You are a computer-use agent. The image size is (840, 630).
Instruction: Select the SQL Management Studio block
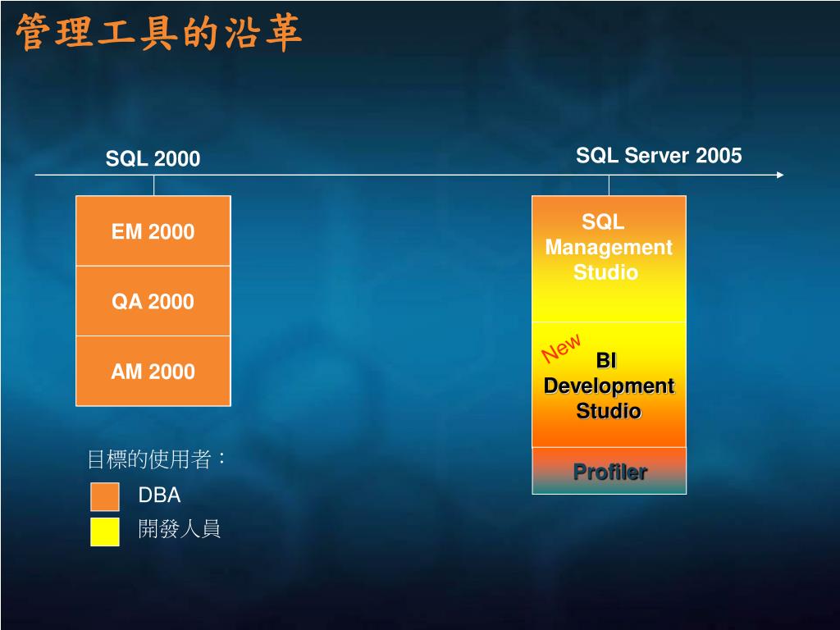point(609,258)
